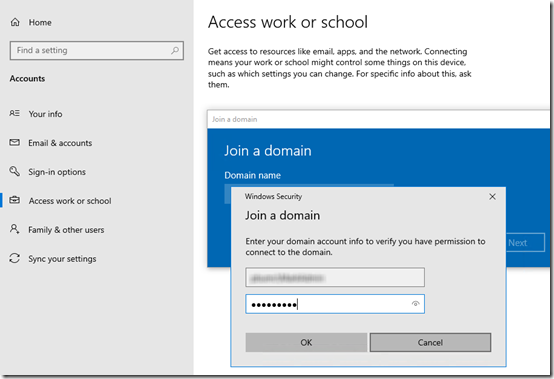Cancel the Join a domain prompt
554x379 pixels.
tap(430, 342)
